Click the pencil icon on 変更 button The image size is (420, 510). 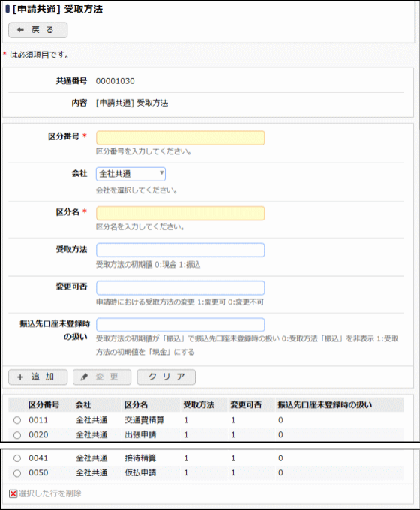84,377
